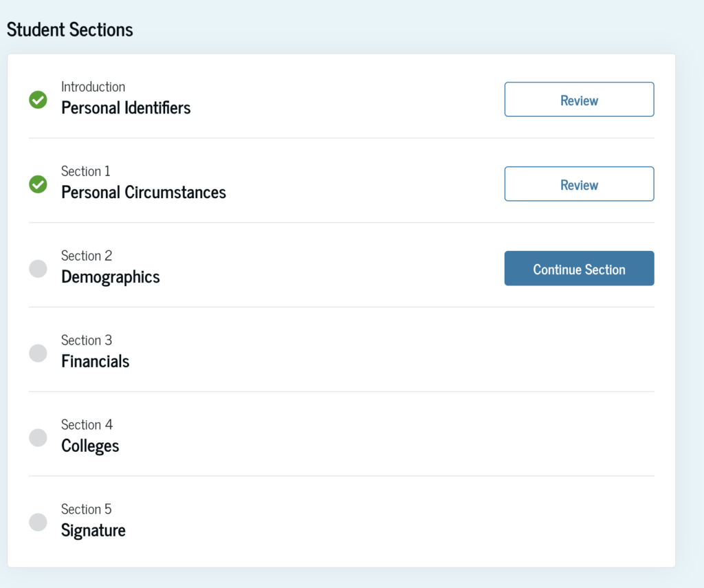Click the gray status circle for Financials
This screenshot has width=704, height=588.
click(38, 353)
